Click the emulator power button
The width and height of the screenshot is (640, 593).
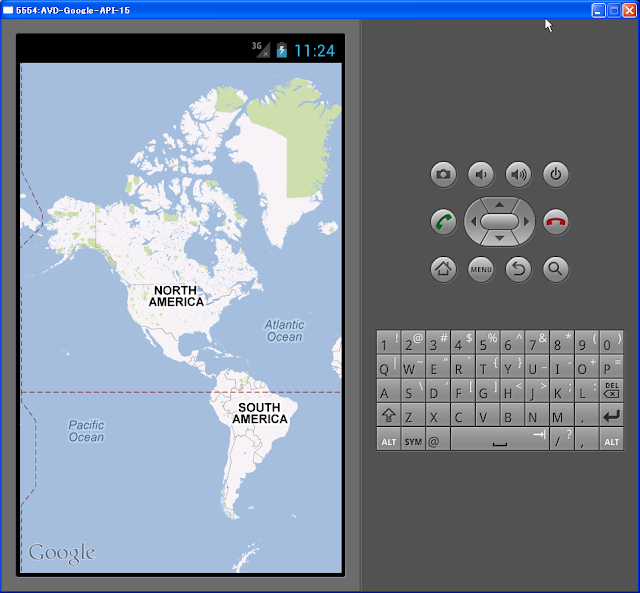point(556,175)
